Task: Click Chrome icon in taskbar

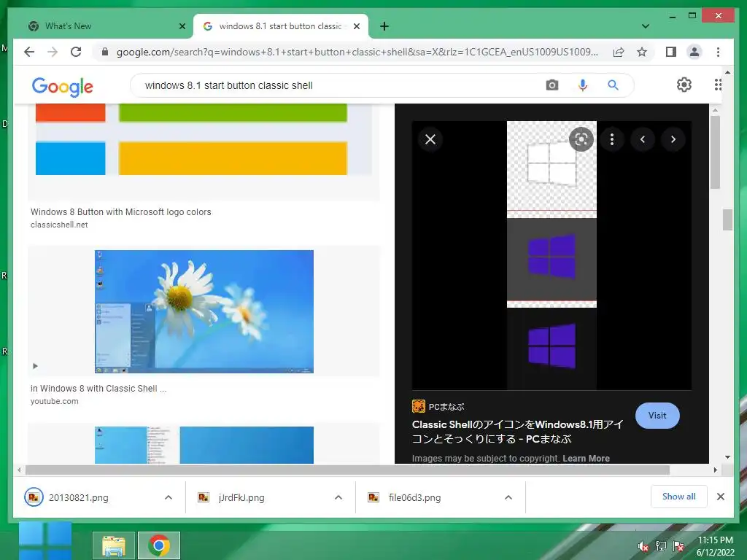Action: tap(159, 545)
